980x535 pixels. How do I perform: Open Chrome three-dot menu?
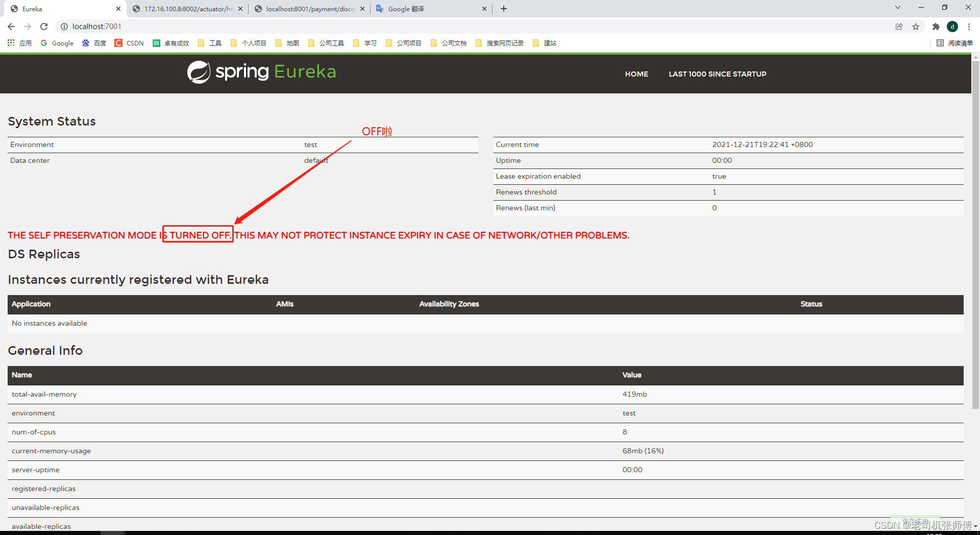969,27
